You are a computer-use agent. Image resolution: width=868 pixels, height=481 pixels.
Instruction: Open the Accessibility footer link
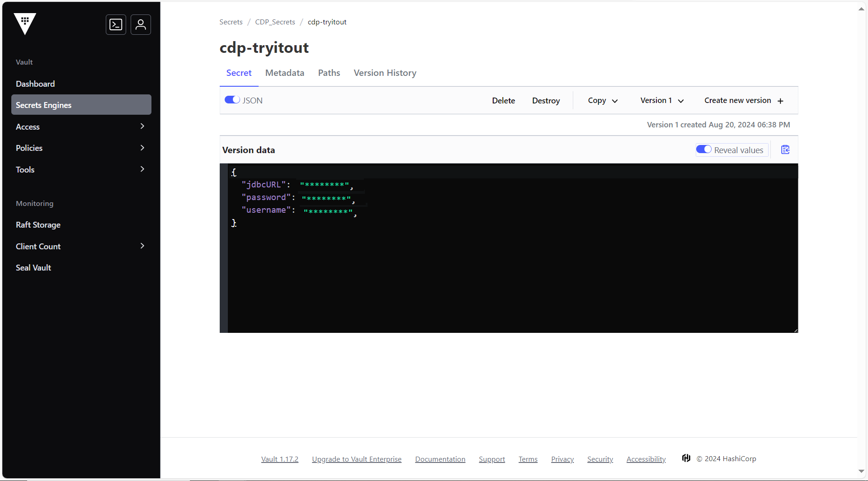[646, 459]
